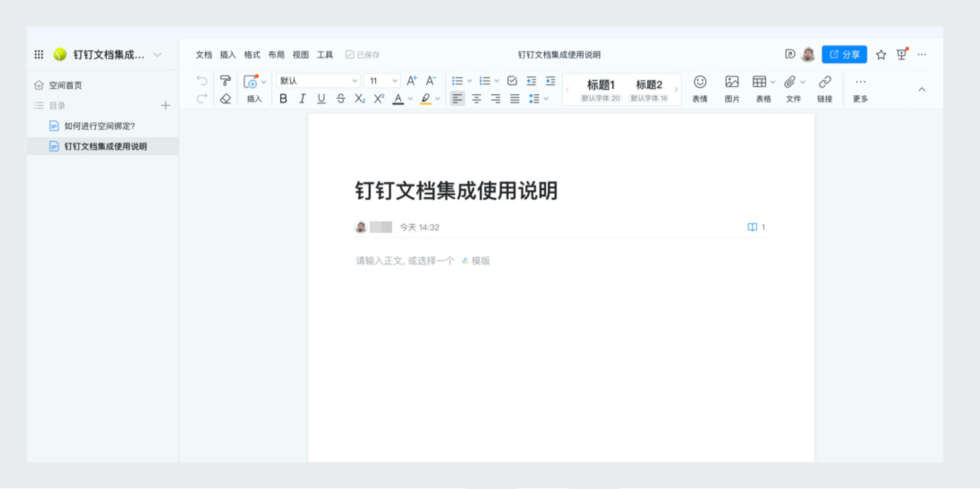Screen dimensions: 980x489
Task: Expand font color options arrow
Action: pos(411,99)
